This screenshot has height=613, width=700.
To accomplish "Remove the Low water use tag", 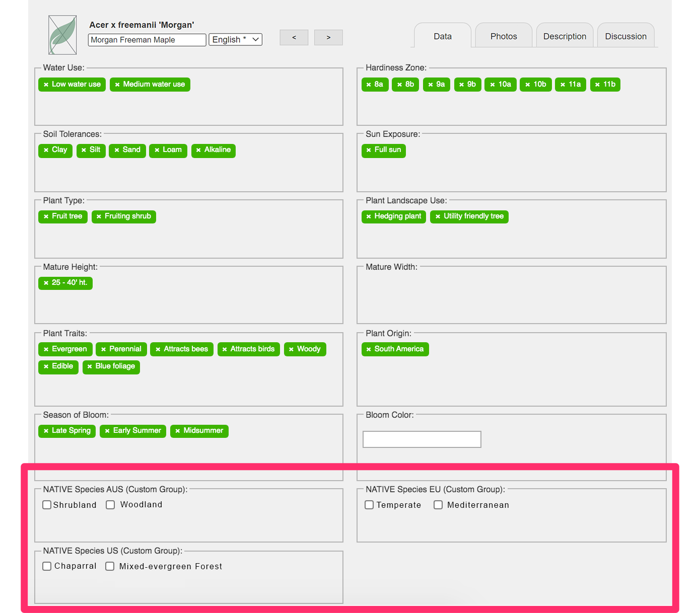I will [46, 85].
